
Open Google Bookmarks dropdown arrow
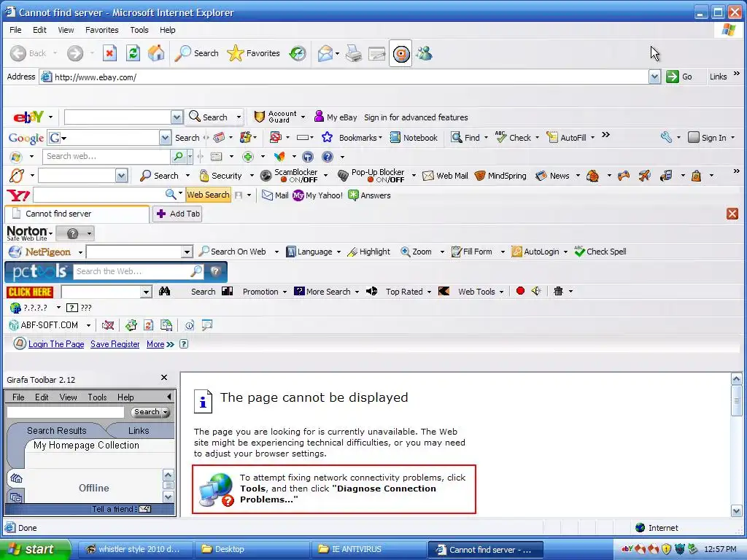tap(380, 138)
